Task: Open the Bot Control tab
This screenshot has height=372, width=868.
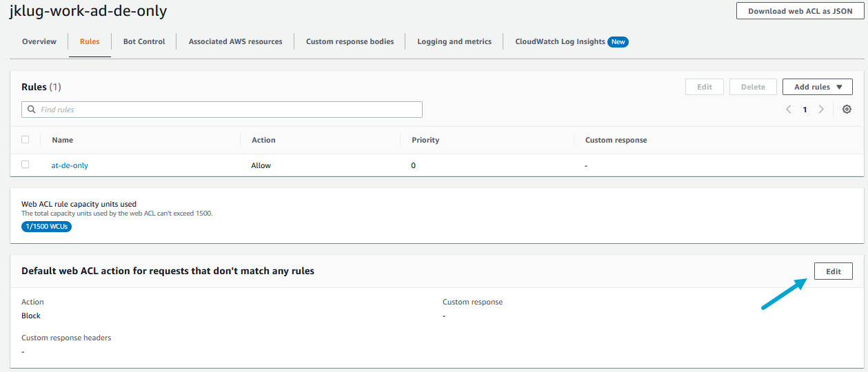Action: pyautogui.click(x=144, y=42)
